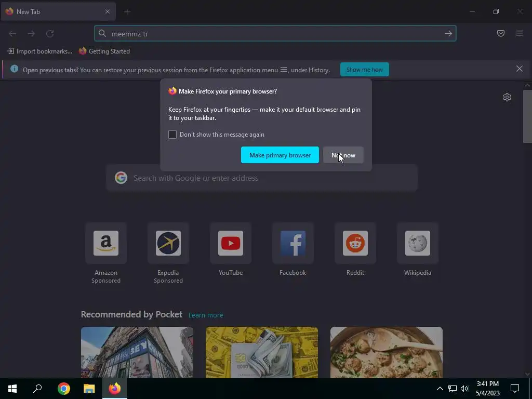Open the Pocket story with city building photo
Image resolution: width=532 pixels, height=399 pixels.
click(x=137, y=353)
